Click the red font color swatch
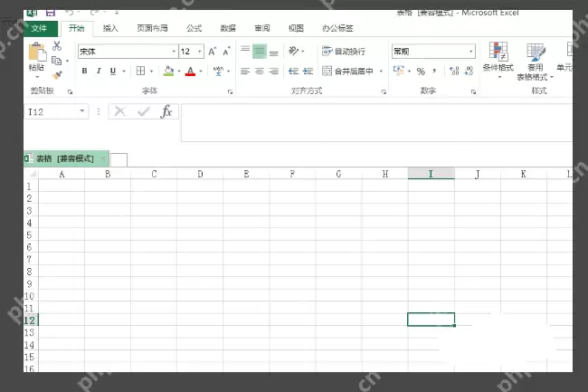The height and width of the screenshot is (392, 588). [x=190, y=71]
